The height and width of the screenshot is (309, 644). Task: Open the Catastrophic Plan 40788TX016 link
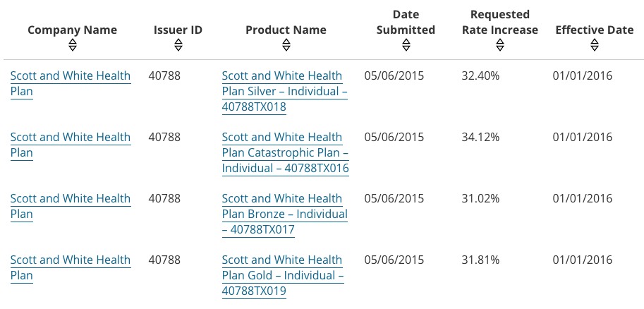(x=285, y=152)
